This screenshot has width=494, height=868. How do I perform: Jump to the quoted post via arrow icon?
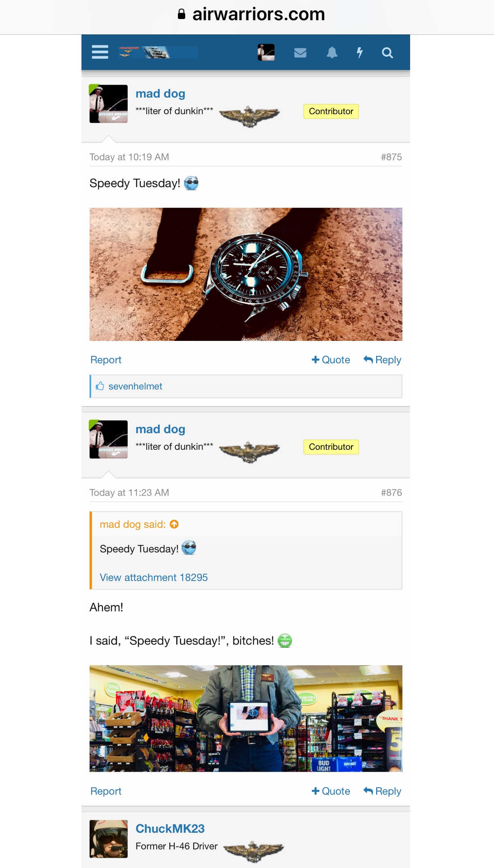[x=174, y=524]
